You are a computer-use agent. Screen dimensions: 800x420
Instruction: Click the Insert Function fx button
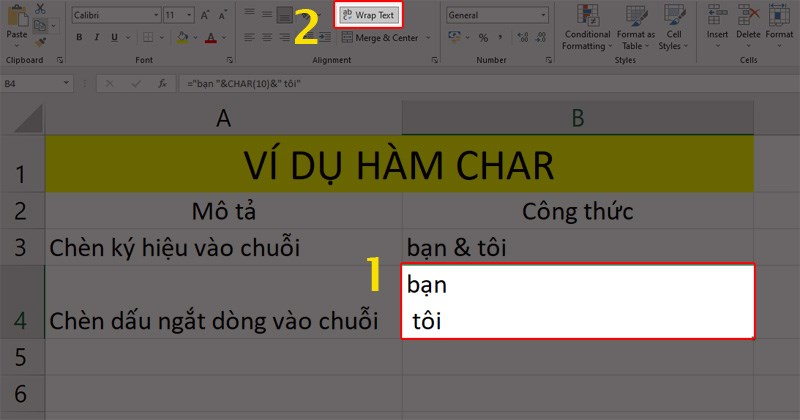click(162, 83)
